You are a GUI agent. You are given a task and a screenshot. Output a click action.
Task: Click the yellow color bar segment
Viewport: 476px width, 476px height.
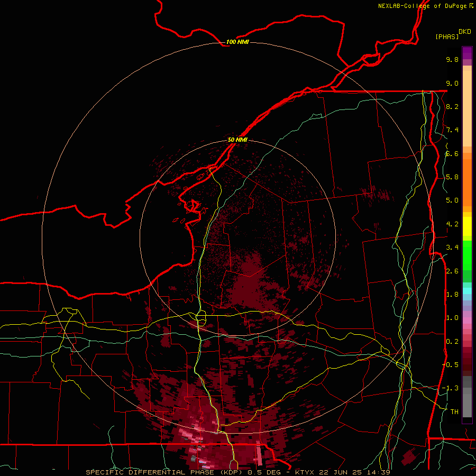[467, 226]
